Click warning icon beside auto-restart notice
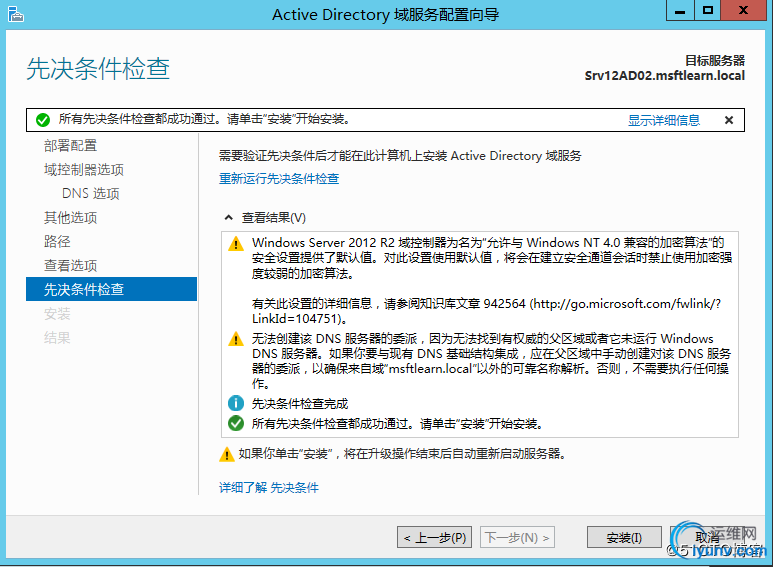773x567 pixels. click(226, 454)
